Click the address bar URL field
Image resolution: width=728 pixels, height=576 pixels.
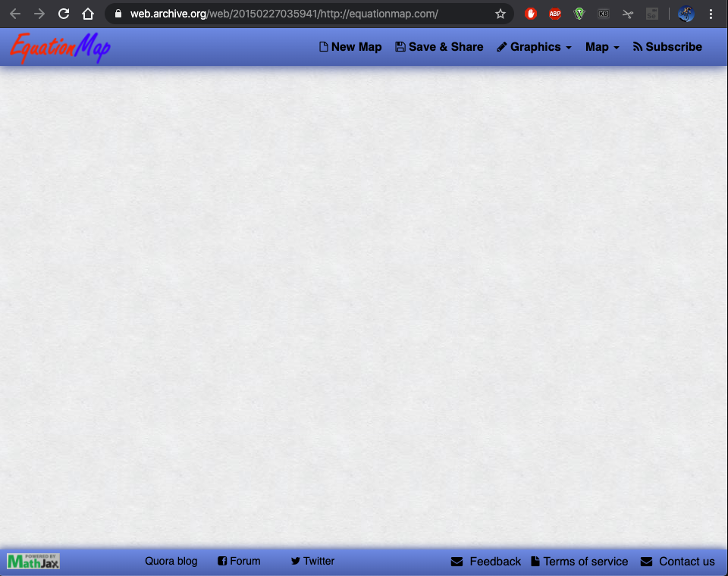303,14
